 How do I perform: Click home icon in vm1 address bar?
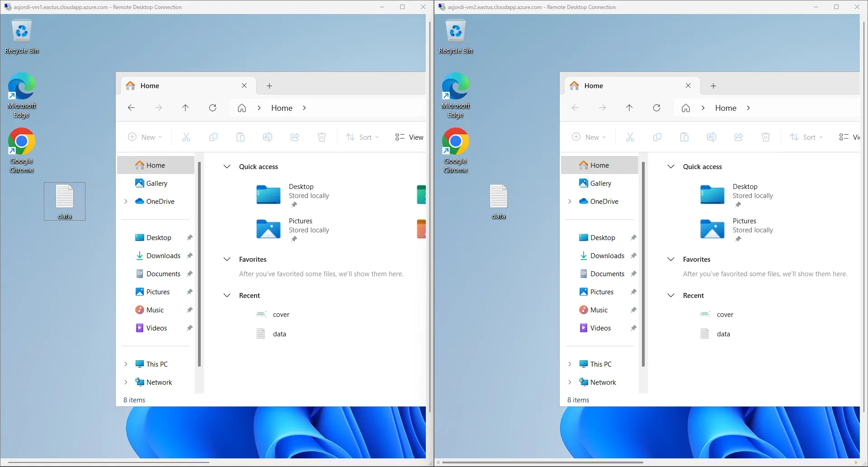click(x=242, y=108)
